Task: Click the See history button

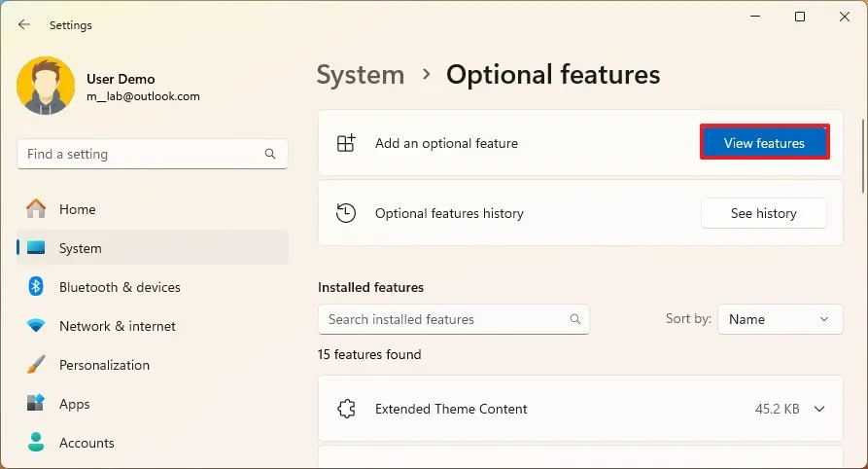Action: click(764, 213)
